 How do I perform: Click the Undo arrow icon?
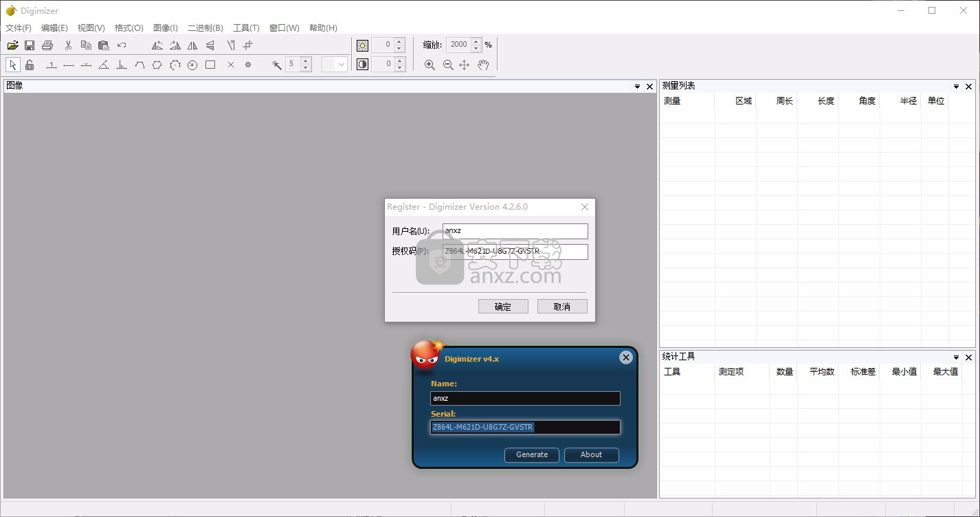pos(122,45)
